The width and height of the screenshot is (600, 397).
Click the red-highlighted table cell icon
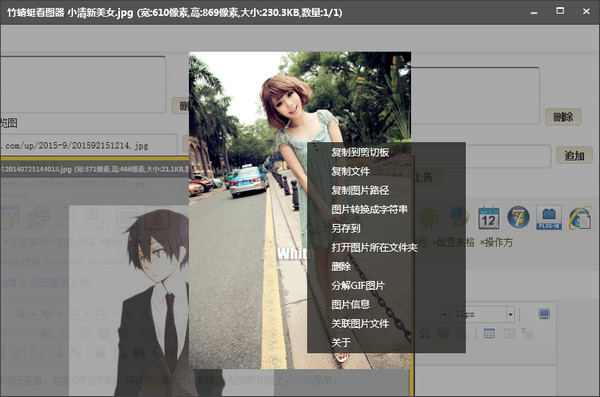(509, 333)
